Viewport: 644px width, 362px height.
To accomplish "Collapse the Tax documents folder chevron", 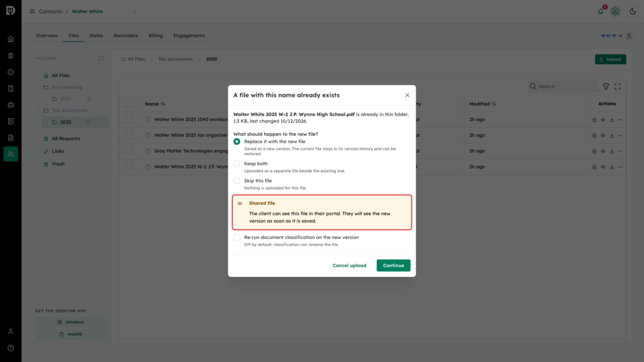I will click(x=40, y=111).
